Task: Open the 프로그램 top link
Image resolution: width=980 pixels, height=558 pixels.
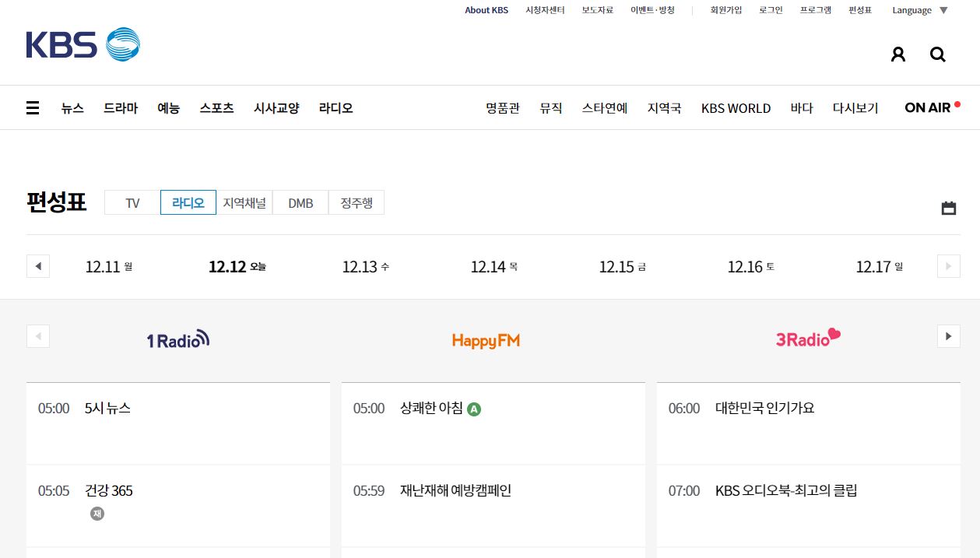Action: pos(816,10)
